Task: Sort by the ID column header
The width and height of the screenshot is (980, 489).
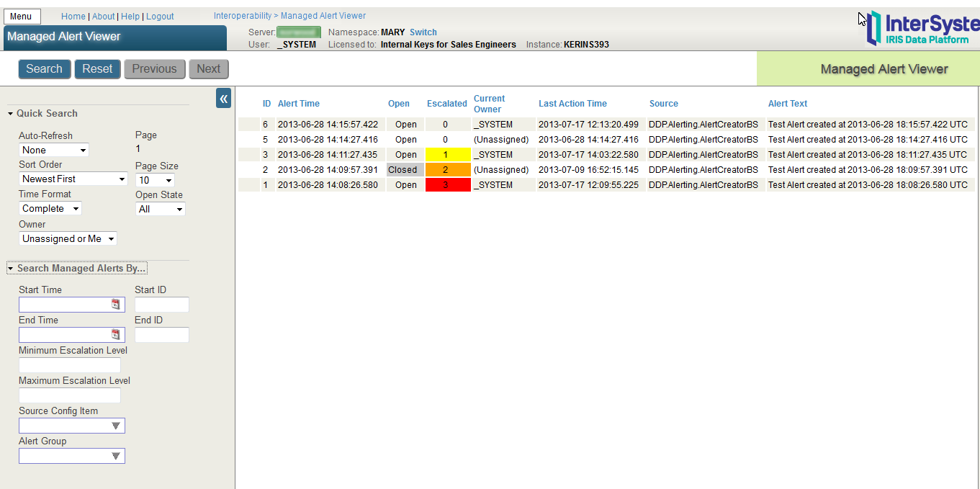Action: tap(266, 104)
